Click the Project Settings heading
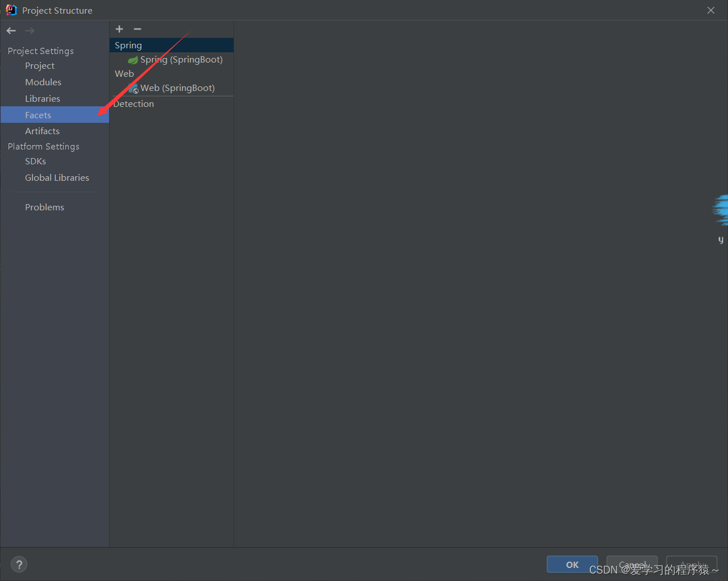 (x=41, y=51)
